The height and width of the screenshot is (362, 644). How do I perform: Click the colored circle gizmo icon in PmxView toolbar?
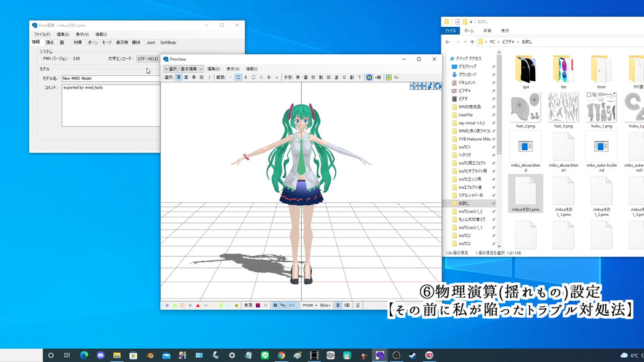tap(369, 77)
